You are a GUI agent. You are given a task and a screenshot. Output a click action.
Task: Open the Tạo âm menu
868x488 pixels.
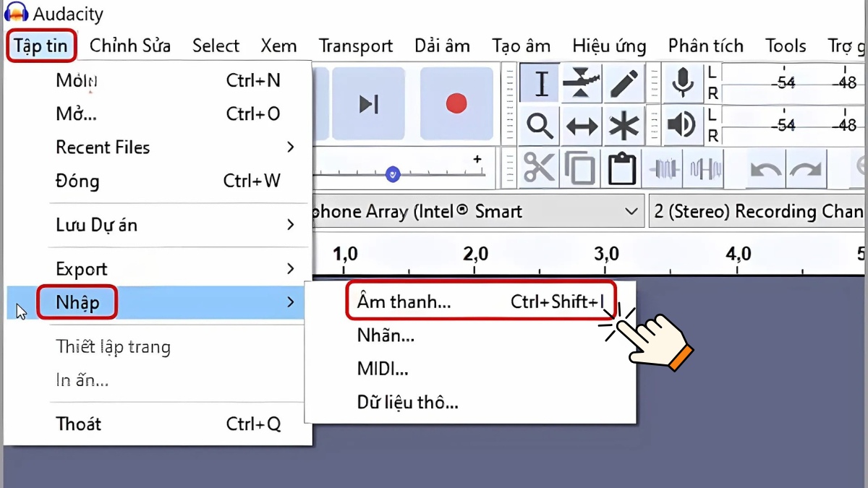point(521,46)
